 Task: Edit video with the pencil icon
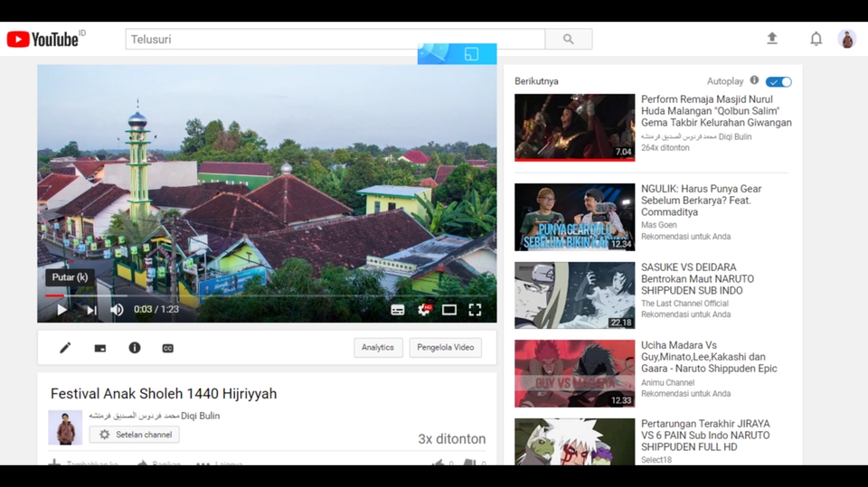[65, 348]
